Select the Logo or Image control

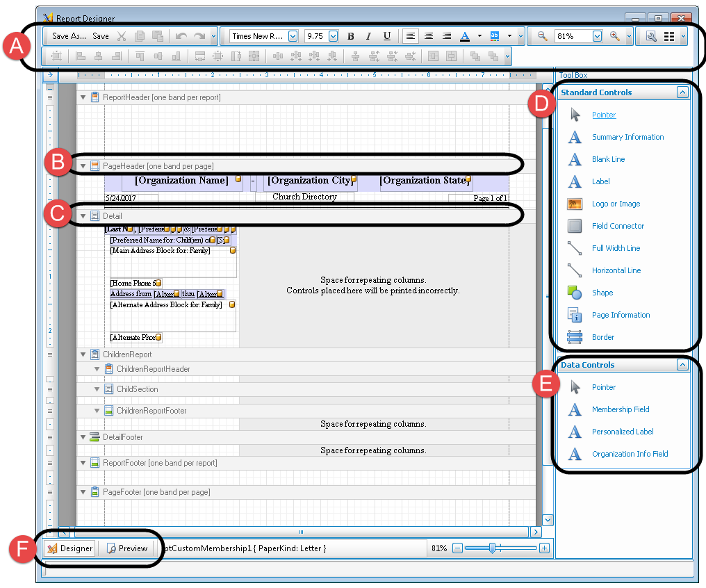(x=616, y=204)
